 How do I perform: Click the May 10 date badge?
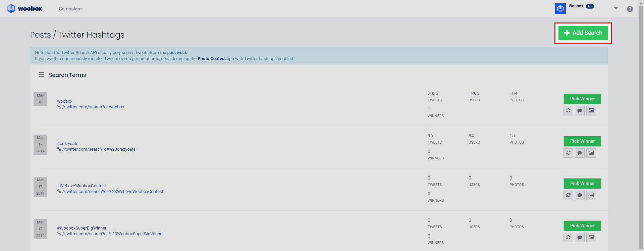coord(40,99)
